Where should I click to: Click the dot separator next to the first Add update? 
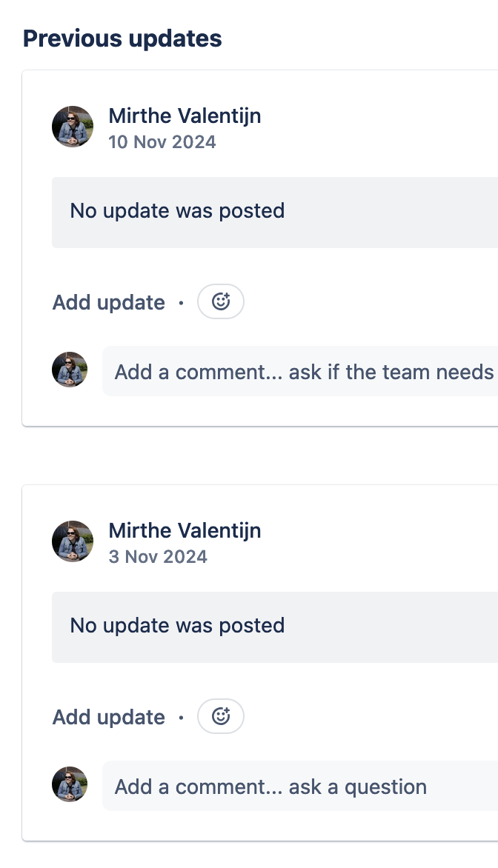(182, 302)
